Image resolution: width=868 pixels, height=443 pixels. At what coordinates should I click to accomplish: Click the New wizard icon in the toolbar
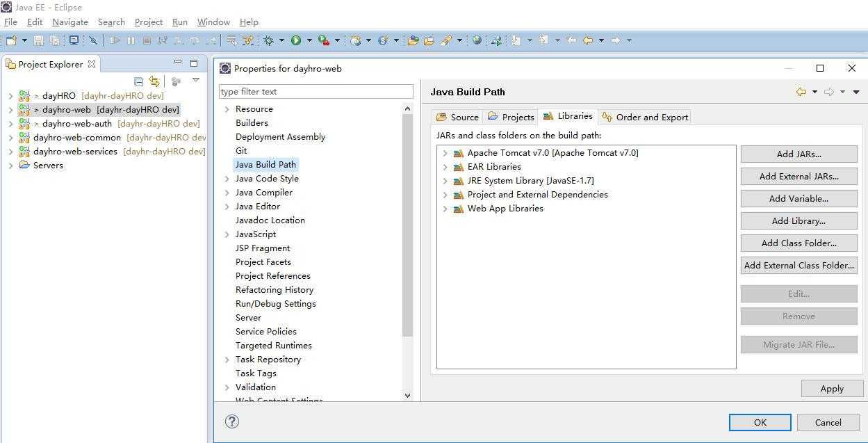[x=12, y=41]
